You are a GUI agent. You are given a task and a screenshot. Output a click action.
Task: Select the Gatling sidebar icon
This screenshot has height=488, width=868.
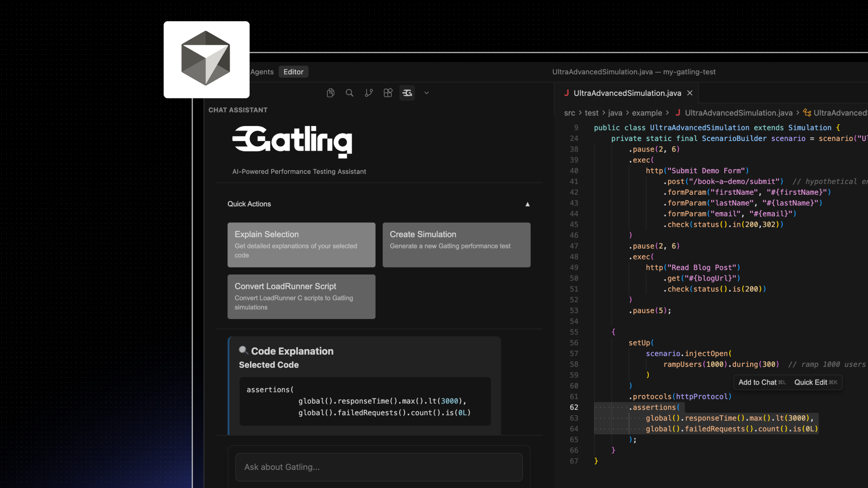(407, 93)
